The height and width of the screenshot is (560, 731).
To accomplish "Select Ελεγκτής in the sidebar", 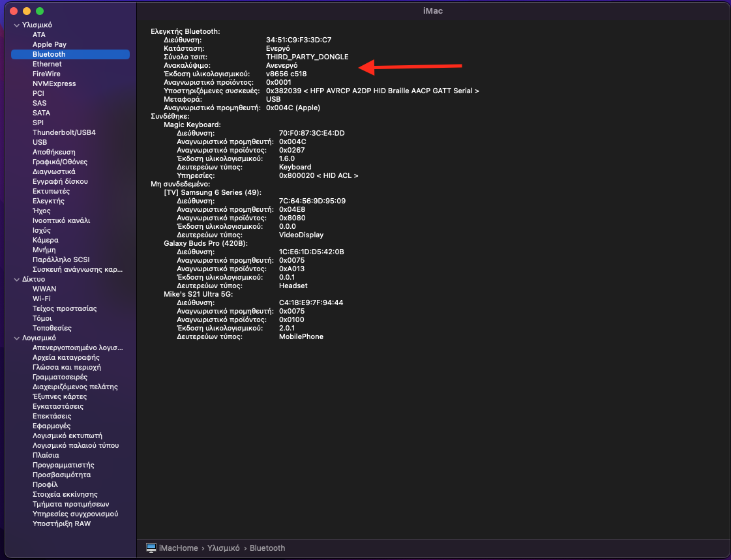I will 48,201.
